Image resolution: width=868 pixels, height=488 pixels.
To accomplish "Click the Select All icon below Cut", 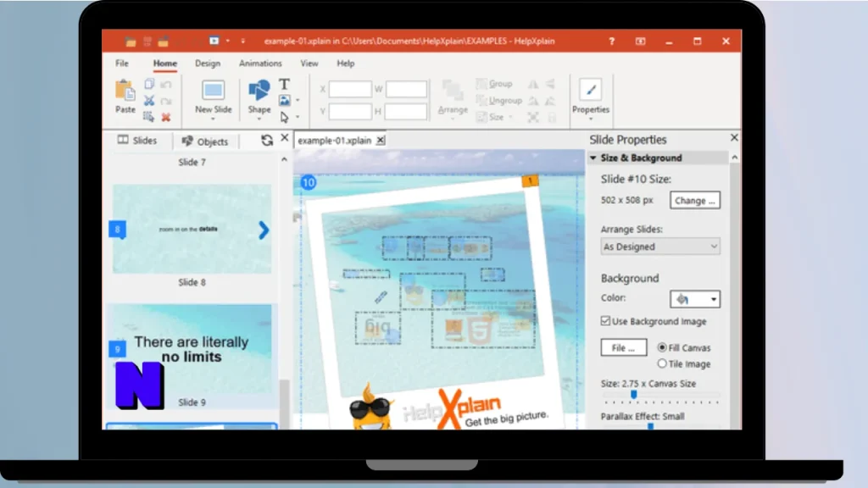I will point(148,117).
